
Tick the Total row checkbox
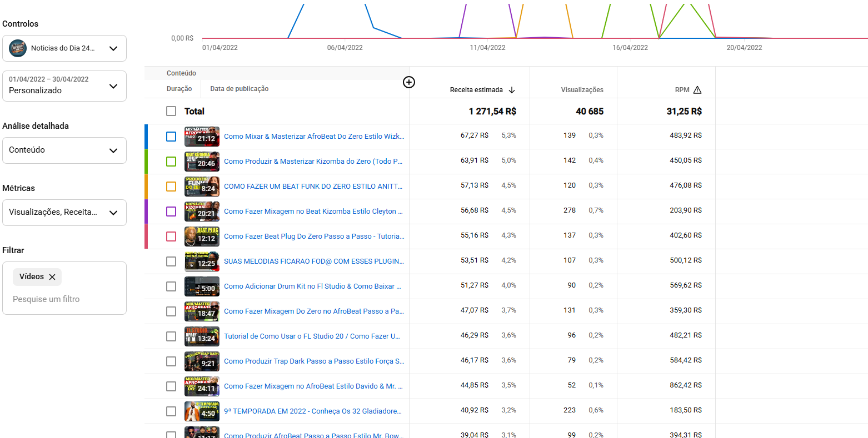click(x=171, y=111)
